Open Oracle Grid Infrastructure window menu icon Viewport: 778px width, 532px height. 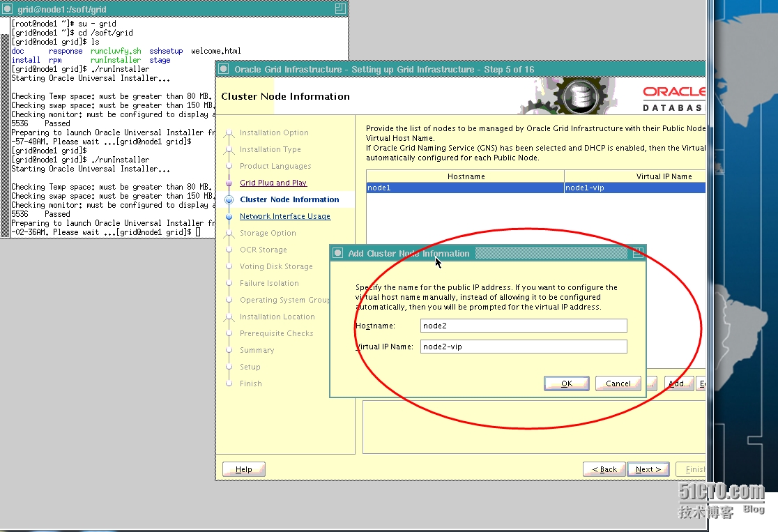pos(224,69)
